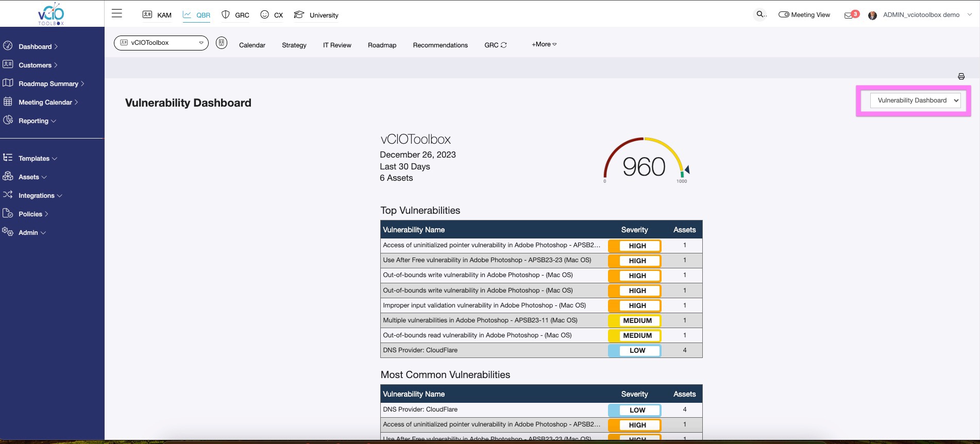Open the CX top menu
Screen dimensions: 980x444
(279, 15)
